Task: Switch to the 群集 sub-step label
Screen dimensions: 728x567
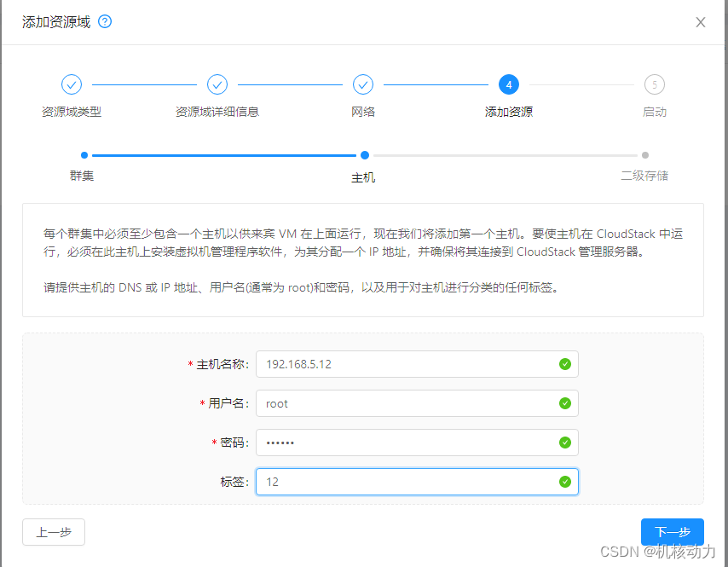Action: (x=84, y=176)
